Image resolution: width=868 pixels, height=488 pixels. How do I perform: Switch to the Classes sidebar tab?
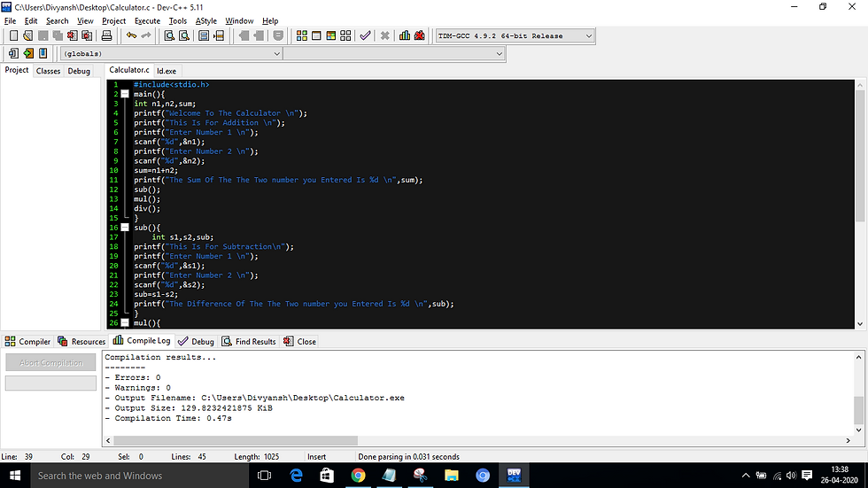pyautogui.click(x=48, y=71)
